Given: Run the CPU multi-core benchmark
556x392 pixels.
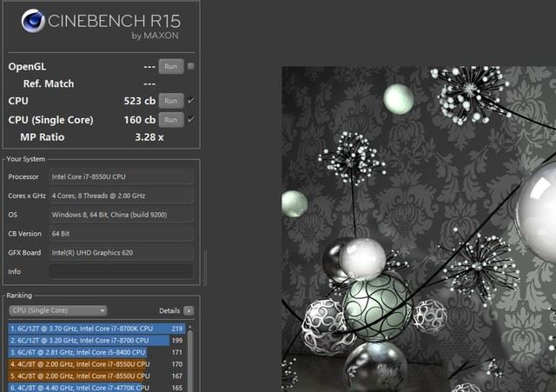Looking at the screenshot, I should pos(171,101).
